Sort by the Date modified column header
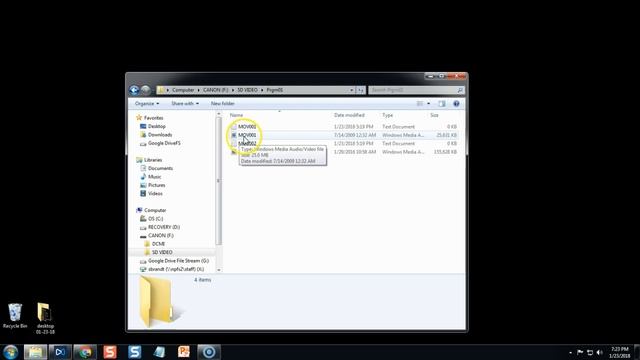The width and height of the screenshot is (640, 360). pyautogui.click(x=349, y=115)
